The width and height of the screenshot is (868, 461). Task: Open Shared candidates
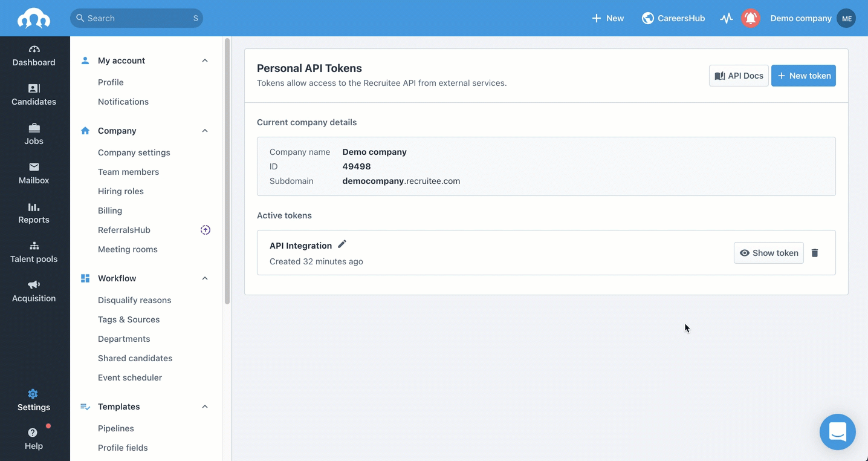(x=135, y=358)
